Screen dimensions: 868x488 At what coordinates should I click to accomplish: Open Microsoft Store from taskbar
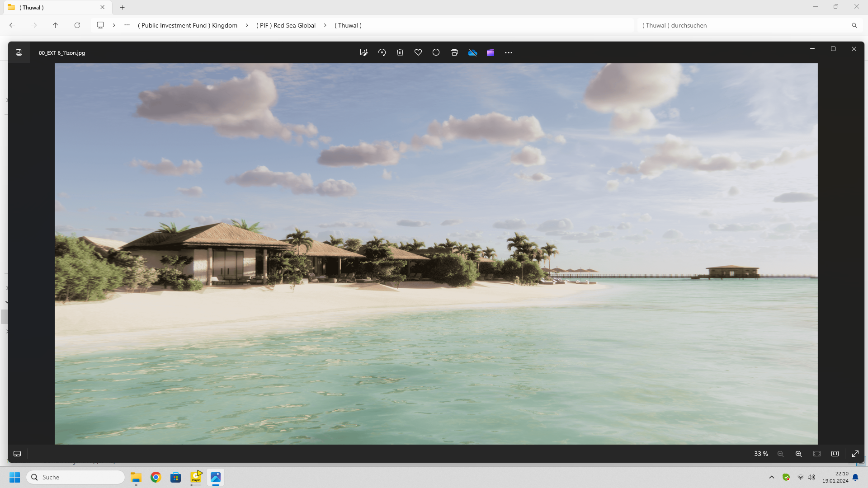point(176,477)
